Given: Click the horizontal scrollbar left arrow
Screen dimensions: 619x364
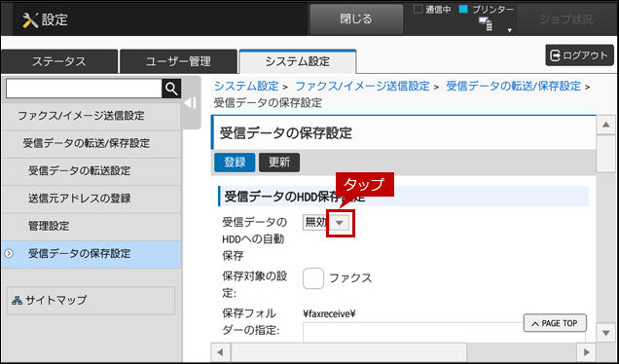Looking at the screenshot, I should click(x=221, y=352).
